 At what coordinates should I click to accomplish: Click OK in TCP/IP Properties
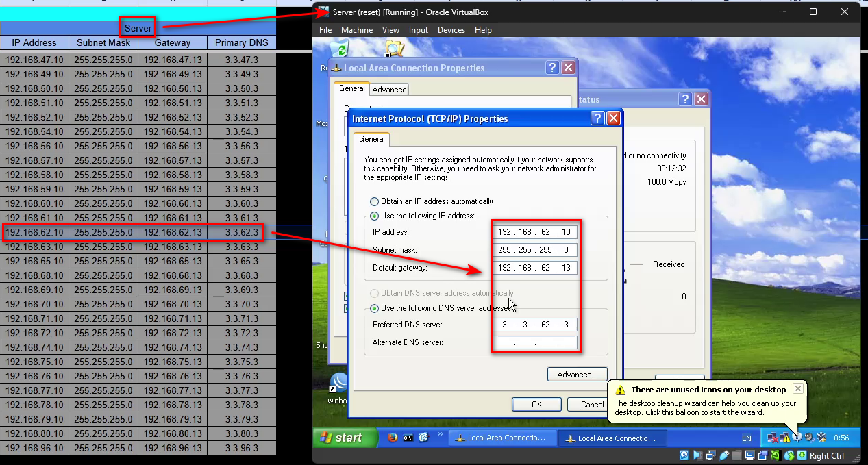point(536,404)
